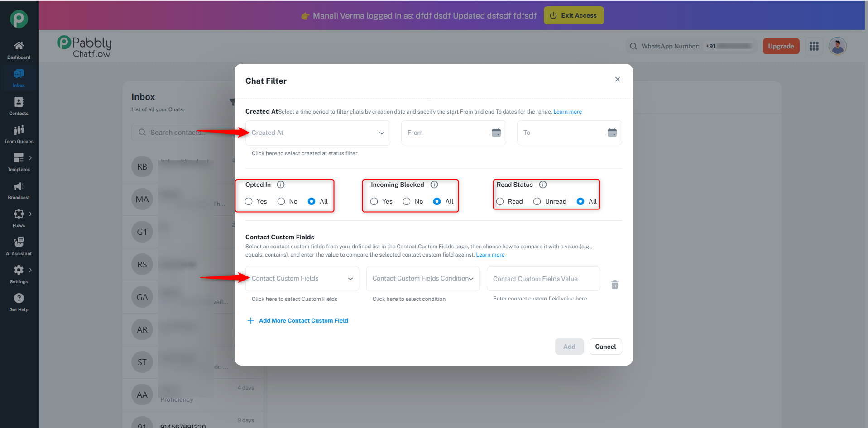Open Contact Custom Fields Condition dropdown

tap(422, 279)
